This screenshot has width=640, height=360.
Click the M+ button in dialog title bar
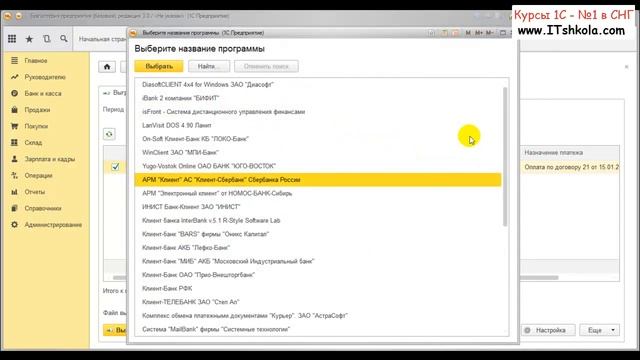[478, 33]
